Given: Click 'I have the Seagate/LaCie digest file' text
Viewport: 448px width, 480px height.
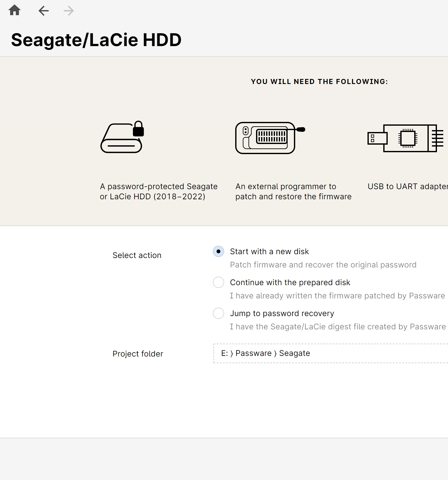Looking at the screenshot, I should pyautogui.click(x=338, y=327).
